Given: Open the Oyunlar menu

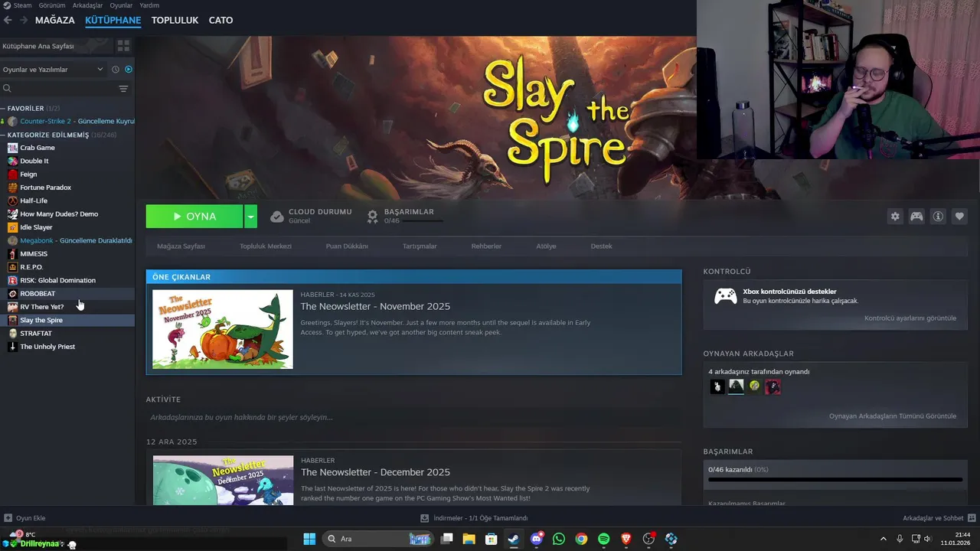Looking at the screenshot, I should click(121, 5).
